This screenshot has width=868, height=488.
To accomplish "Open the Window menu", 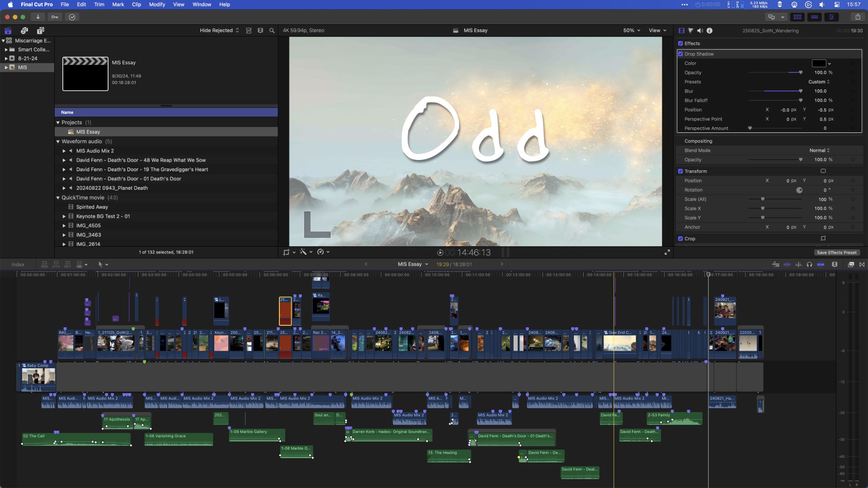I will coord(201,4).
